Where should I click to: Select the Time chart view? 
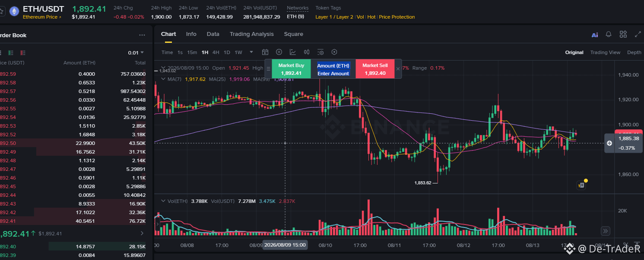167,52
